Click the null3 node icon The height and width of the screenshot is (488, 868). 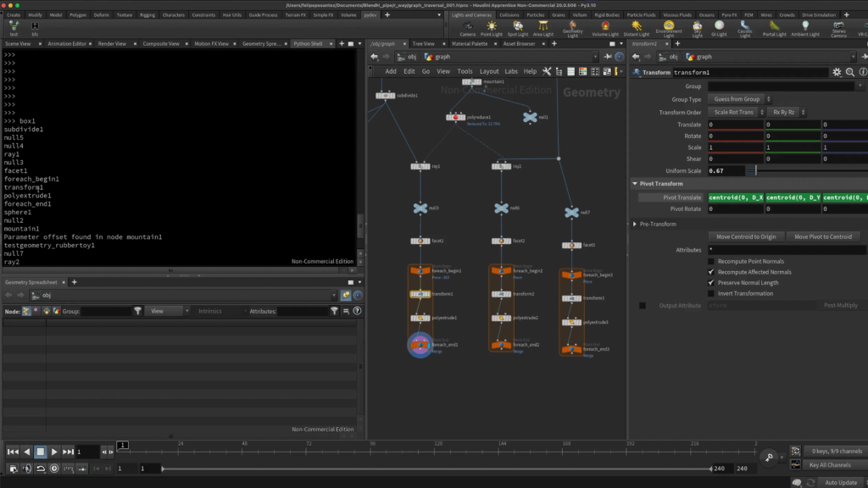tap(420, 208)
